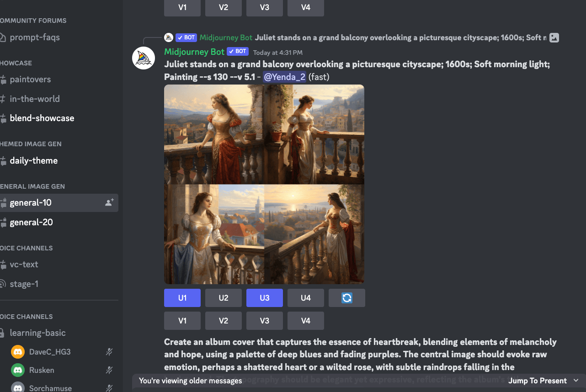Image resolution: width=586 pixels, height=392 pixels.
Task: Click the regenerate icon button beside U4
Action: tap(347, 298)
